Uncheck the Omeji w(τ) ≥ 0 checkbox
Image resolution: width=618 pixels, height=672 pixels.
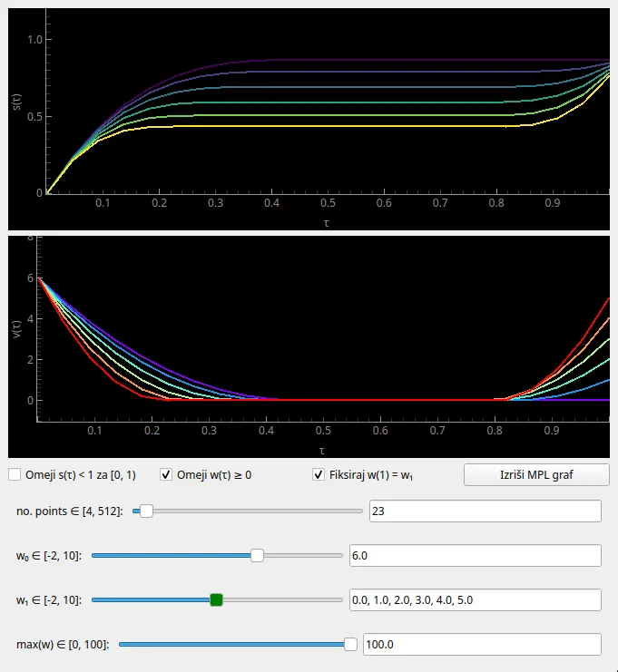tap(166, 474)
